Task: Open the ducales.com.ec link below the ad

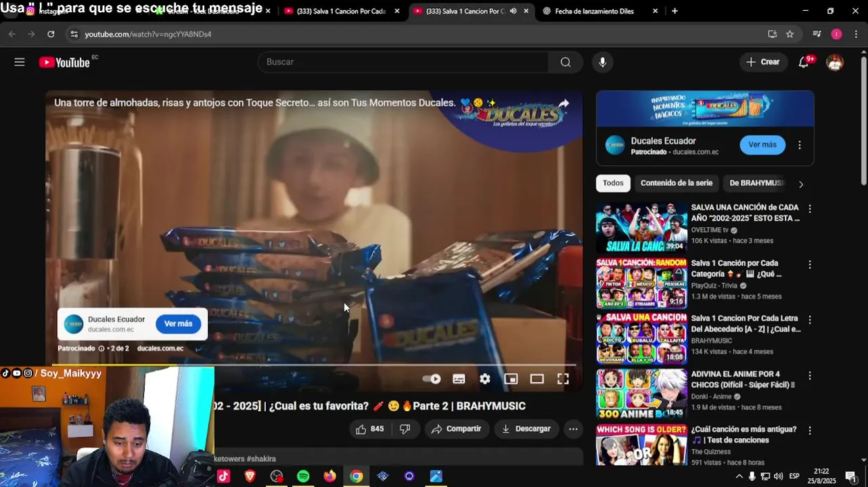Action: coord(160,348)
